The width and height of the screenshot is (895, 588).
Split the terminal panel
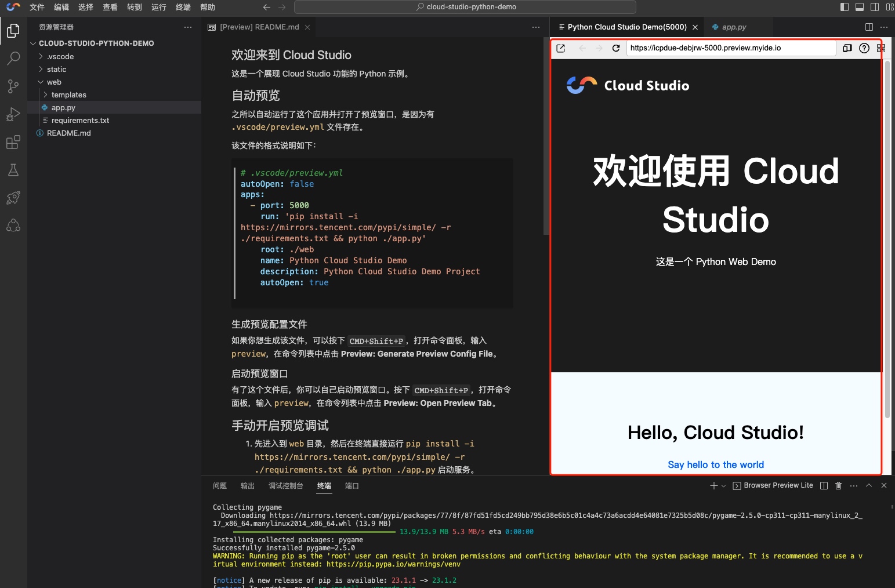point(824,485)
